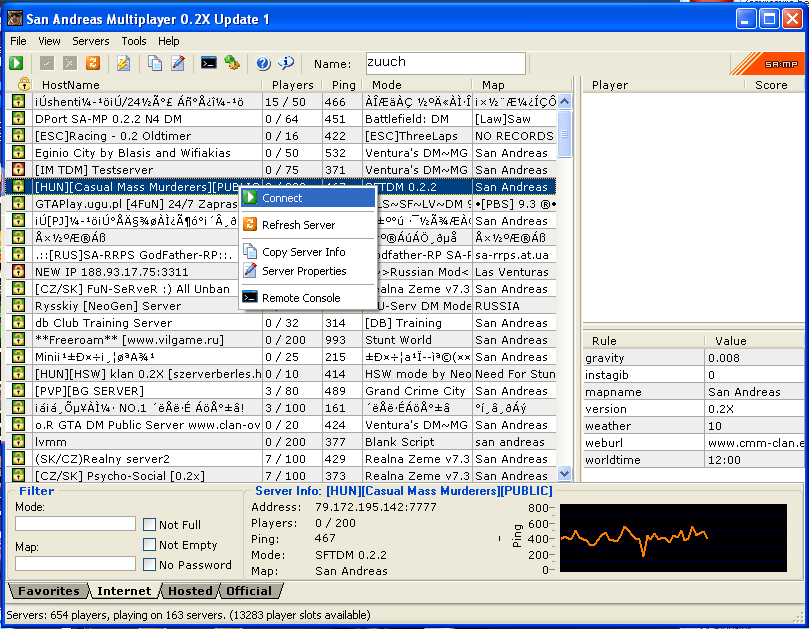Click the address 79.172.195.142:7777
Viewport: 809px width, 629px height.
376,507
